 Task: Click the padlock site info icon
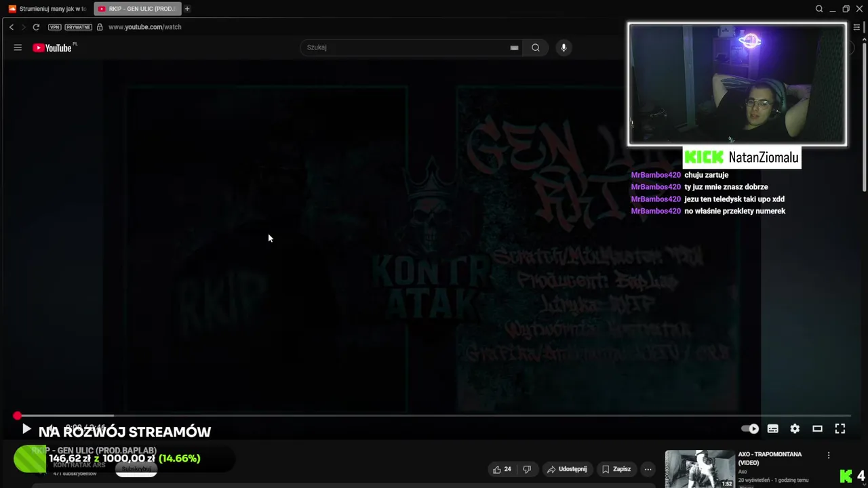click(100, 27)
